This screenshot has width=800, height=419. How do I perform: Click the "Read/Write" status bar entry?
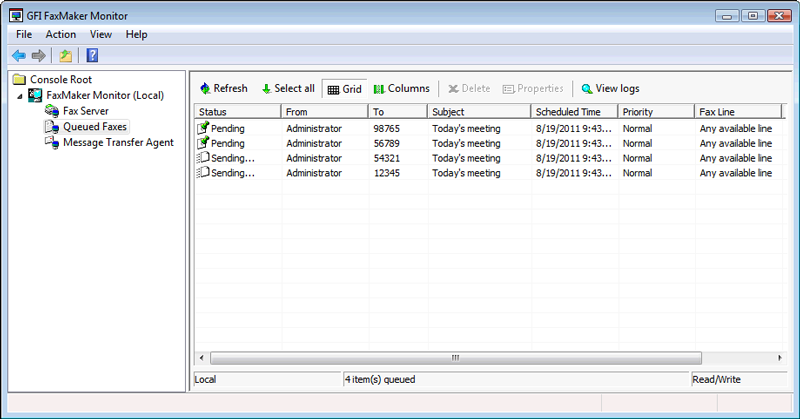click(x=716, y=379)
